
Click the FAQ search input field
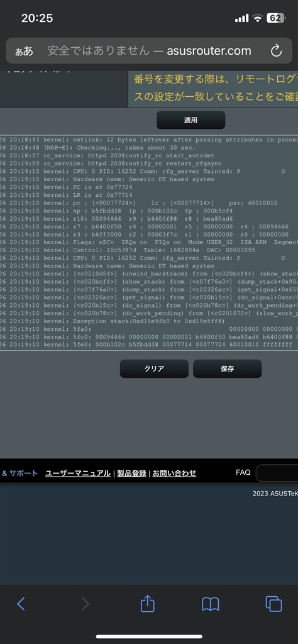[x=277, y=473]
